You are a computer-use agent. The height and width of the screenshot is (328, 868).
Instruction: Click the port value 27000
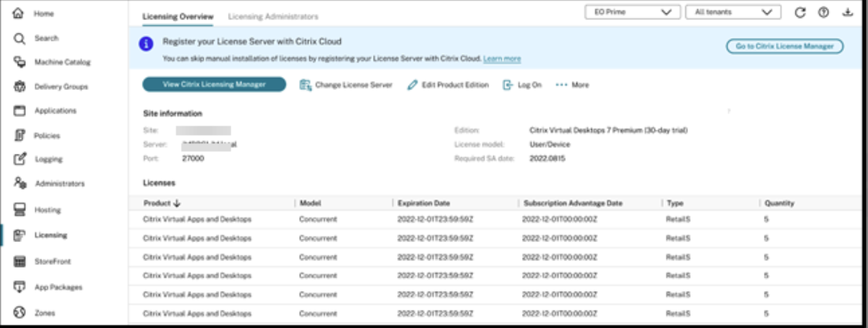[x=193, y=159]
